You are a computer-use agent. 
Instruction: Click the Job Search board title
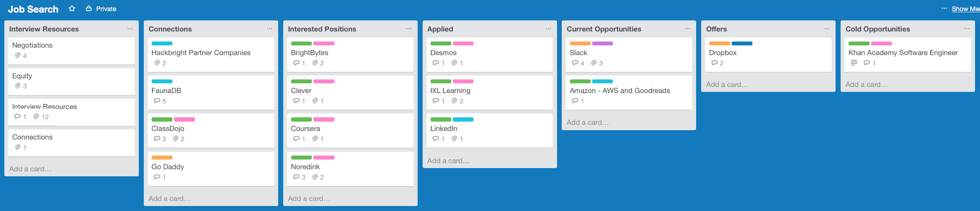(33, 9)
